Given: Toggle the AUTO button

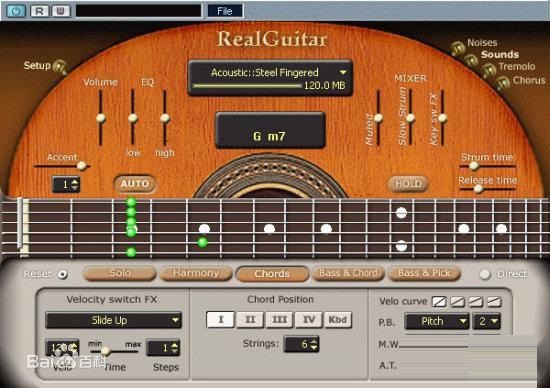Looking at the screenshot, I should coord(135,184).
